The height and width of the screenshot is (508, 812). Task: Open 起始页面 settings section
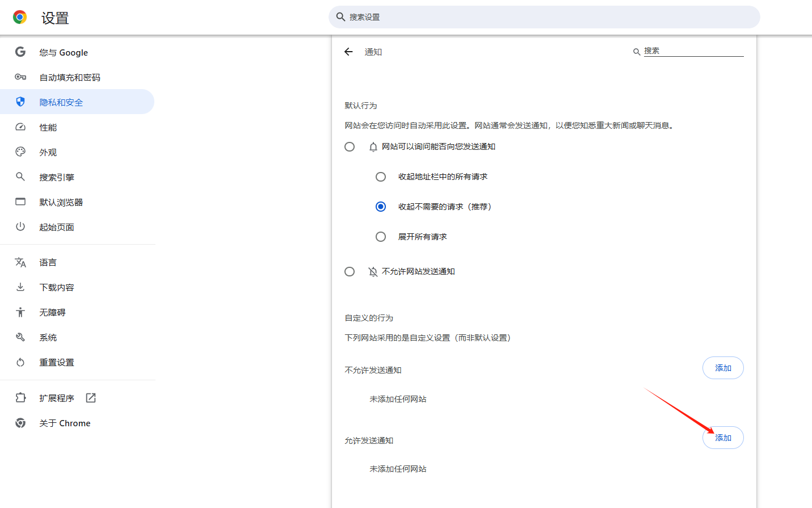(77, 227)
